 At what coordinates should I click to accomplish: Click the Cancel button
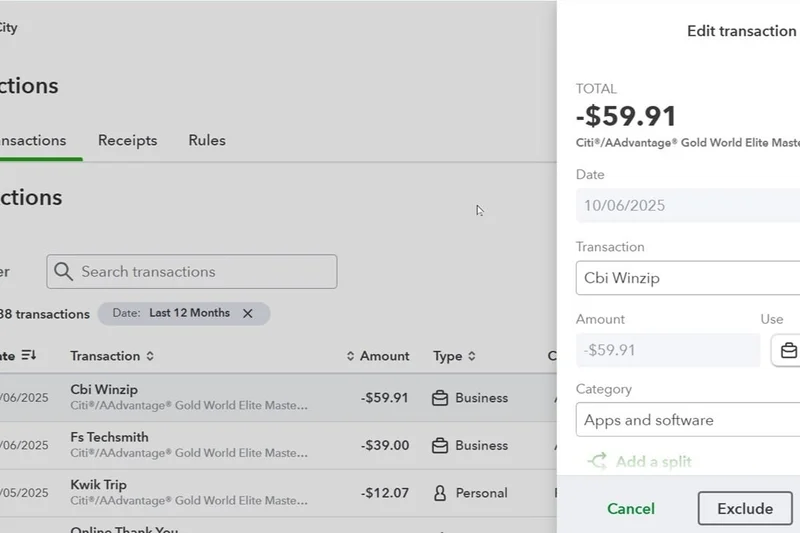coord(631,509)
